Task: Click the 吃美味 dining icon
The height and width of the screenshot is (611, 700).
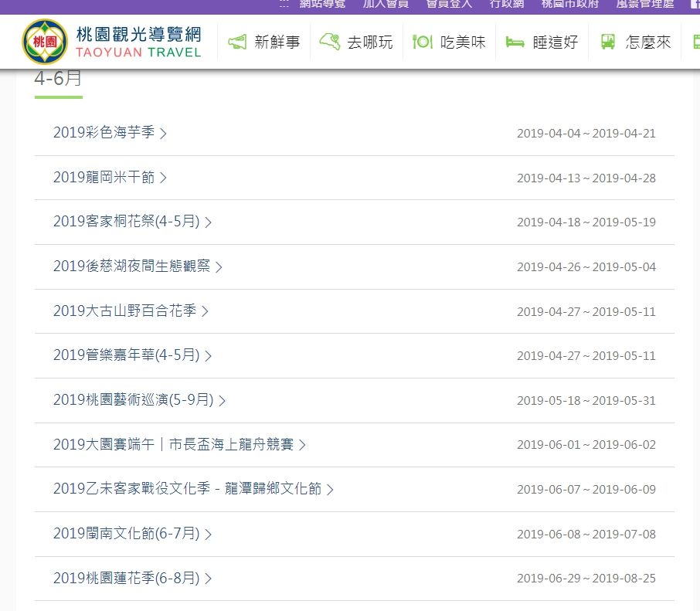Action: 421,42
